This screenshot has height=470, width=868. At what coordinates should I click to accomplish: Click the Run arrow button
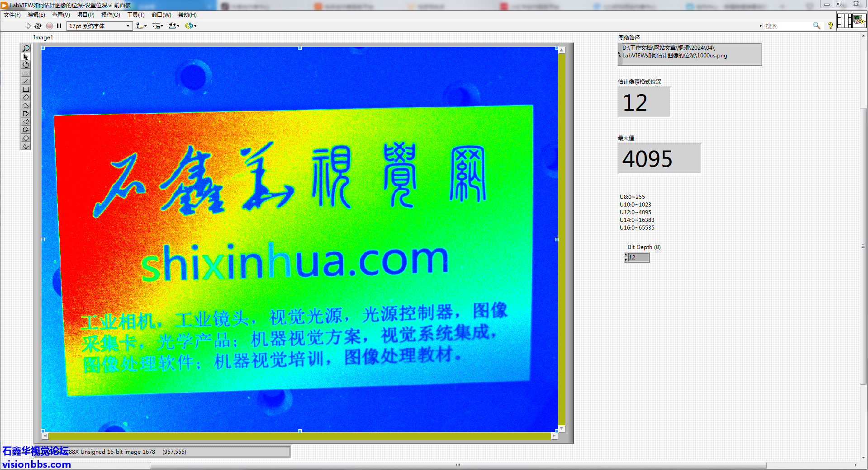click(28, 26)
